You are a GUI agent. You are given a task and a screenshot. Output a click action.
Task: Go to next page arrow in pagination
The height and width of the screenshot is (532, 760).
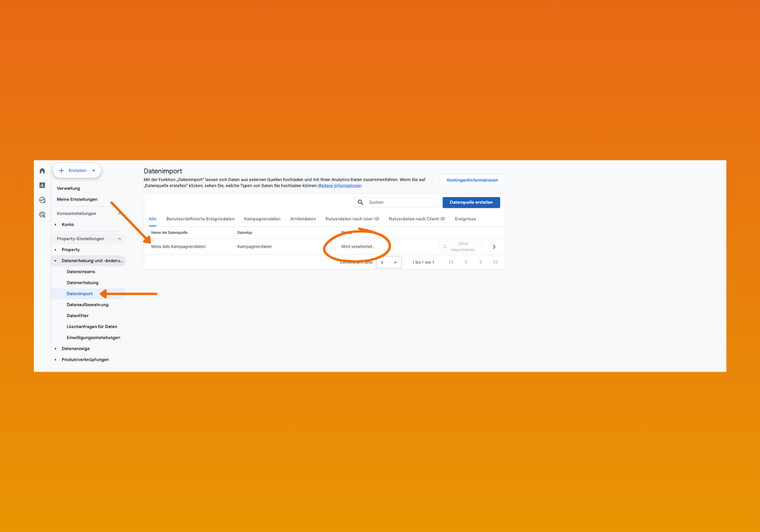pyautogui.click(x=481, y=263)
